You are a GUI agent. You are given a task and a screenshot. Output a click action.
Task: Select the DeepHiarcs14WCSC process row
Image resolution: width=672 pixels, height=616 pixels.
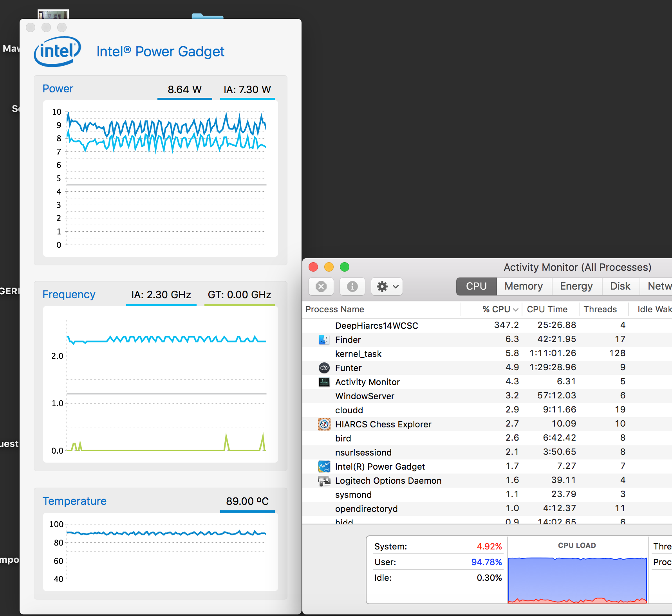tap(487, 325)
